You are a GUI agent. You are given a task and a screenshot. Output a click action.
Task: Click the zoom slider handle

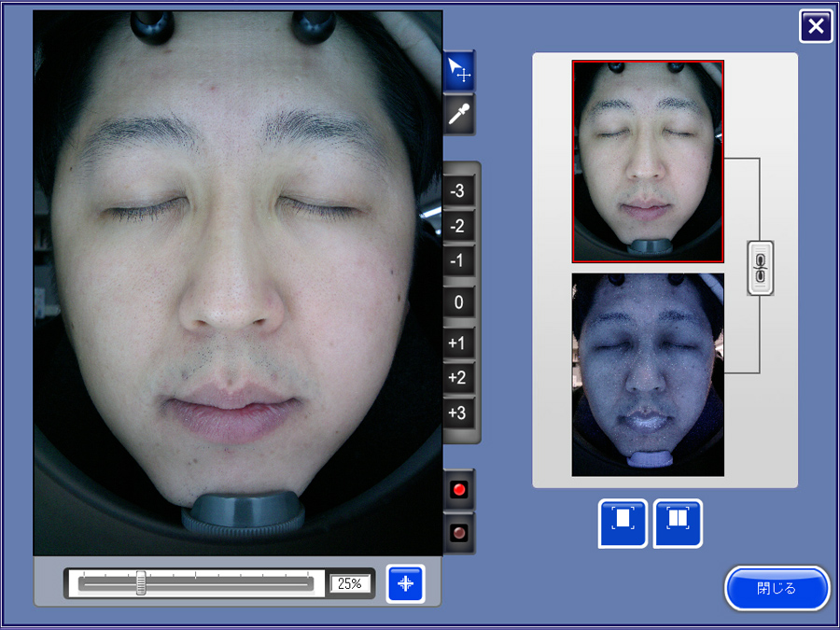pos(141,582)
